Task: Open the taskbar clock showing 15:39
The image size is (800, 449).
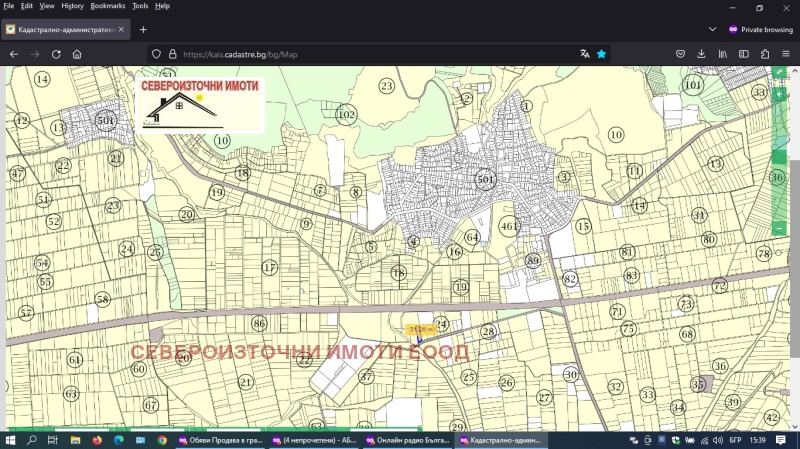Action: (758, 440)
